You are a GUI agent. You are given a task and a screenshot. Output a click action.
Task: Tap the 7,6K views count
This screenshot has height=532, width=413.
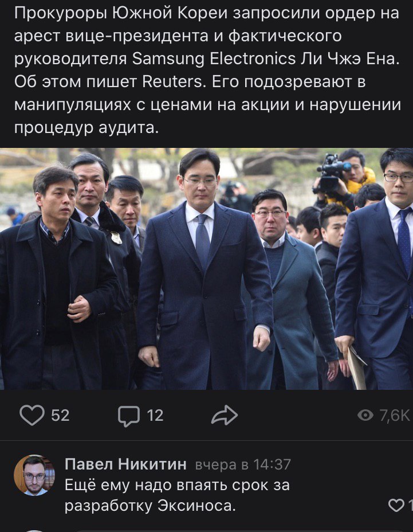[x=394, y=415]
